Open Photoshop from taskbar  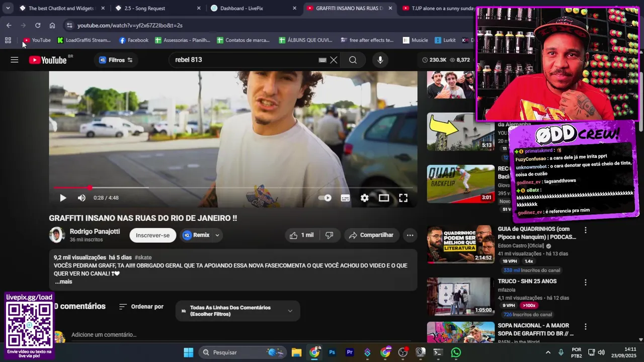332,352
